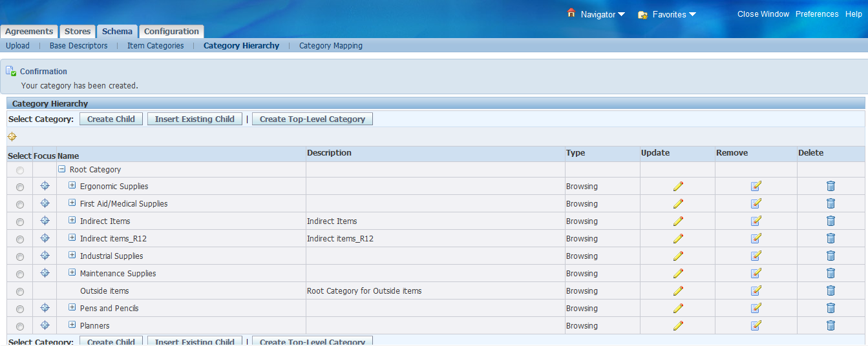Click the Close Window link
The width and height of the screenshot is (868, 346).
point(763,14)
